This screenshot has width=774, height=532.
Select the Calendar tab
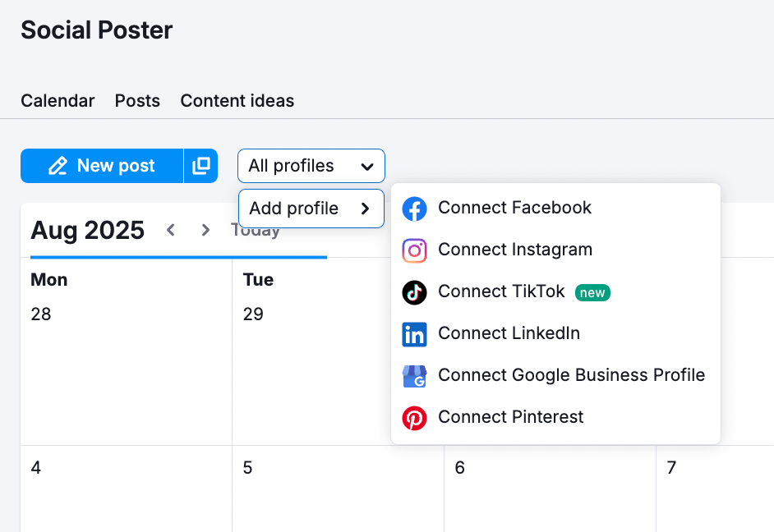pyautogui.click(x=58, y=100)
